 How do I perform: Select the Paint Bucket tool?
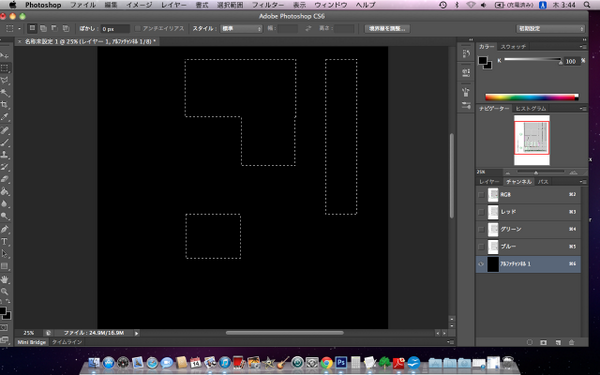click(5, 192)
